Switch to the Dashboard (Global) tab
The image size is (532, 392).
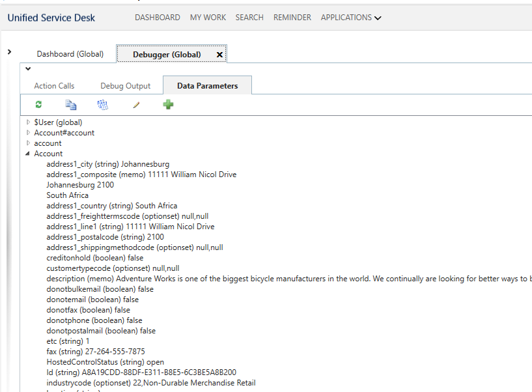[x=71, y=54]
